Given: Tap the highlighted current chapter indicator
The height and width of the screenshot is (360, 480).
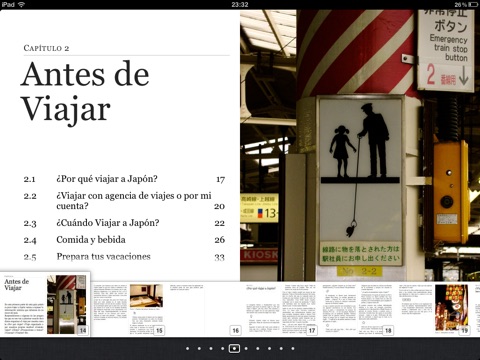Looking at the screenshot, I should click(x=234, y=348).
